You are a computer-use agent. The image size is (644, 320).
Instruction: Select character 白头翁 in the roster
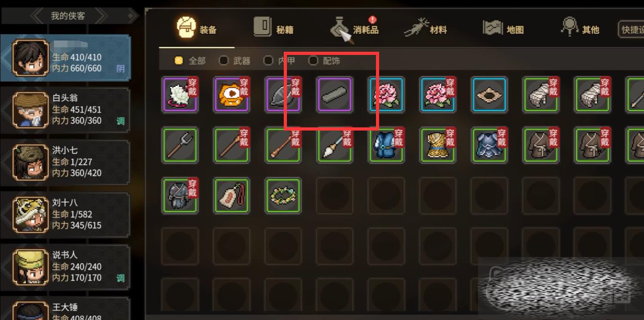click(66, 109)
